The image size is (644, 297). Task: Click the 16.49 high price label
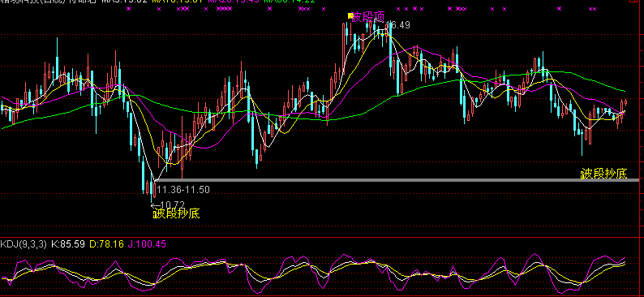coord(398,25)
